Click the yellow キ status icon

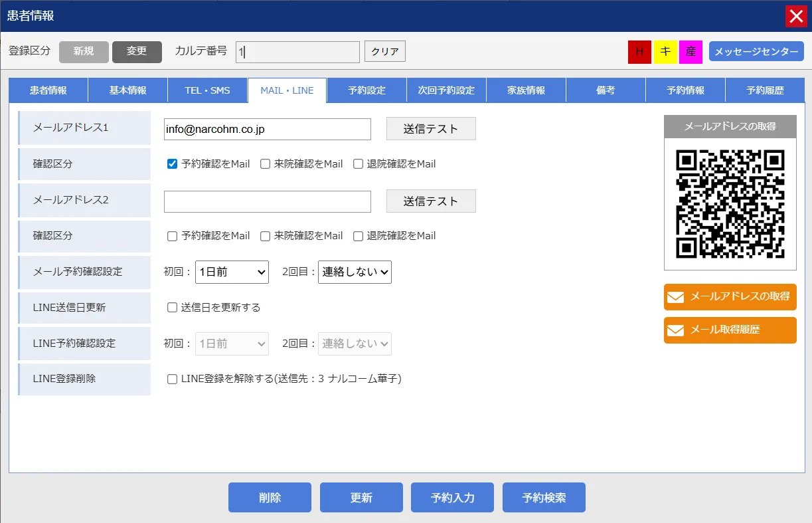665,52
